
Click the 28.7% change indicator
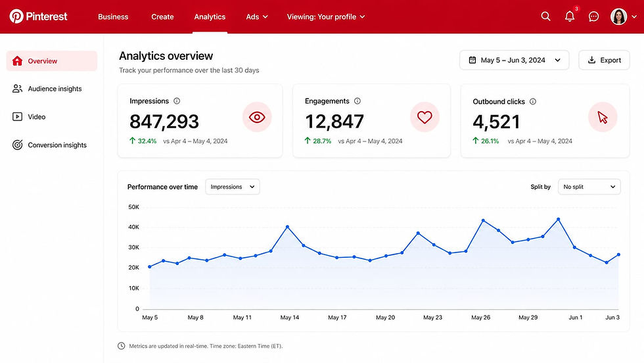point(318,141)
